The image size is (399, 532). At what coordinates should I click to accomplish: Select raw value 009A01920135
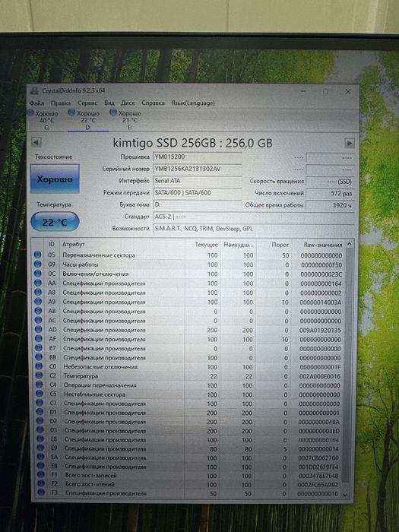coord(320,330)
